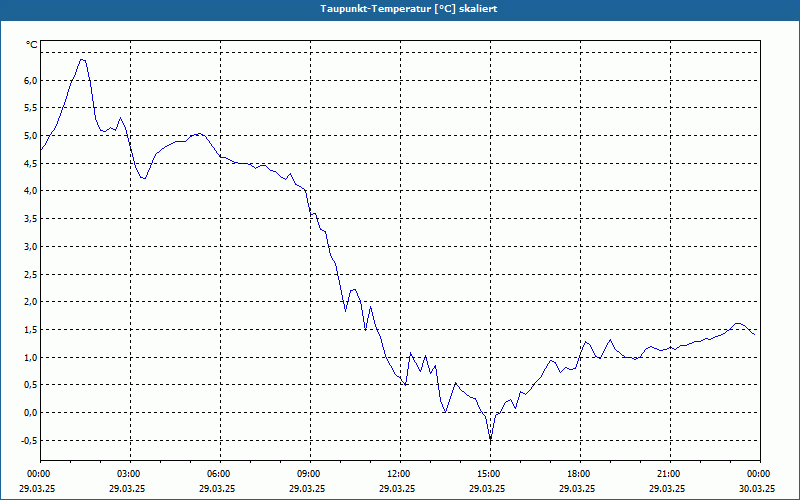800x500 pixels.
Task: Click the °C unit label on y-axis
Action: point(32,45)
